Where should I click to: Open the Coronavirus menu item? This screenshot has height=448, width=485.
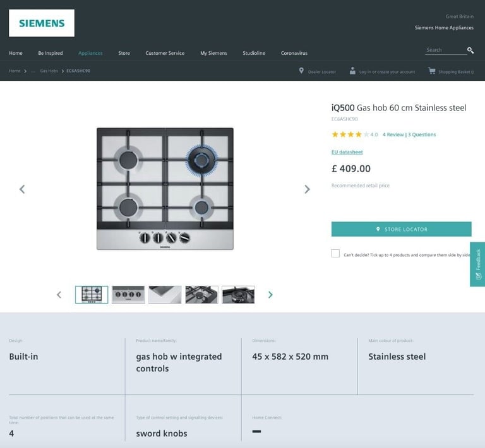(x=294, y=53)
